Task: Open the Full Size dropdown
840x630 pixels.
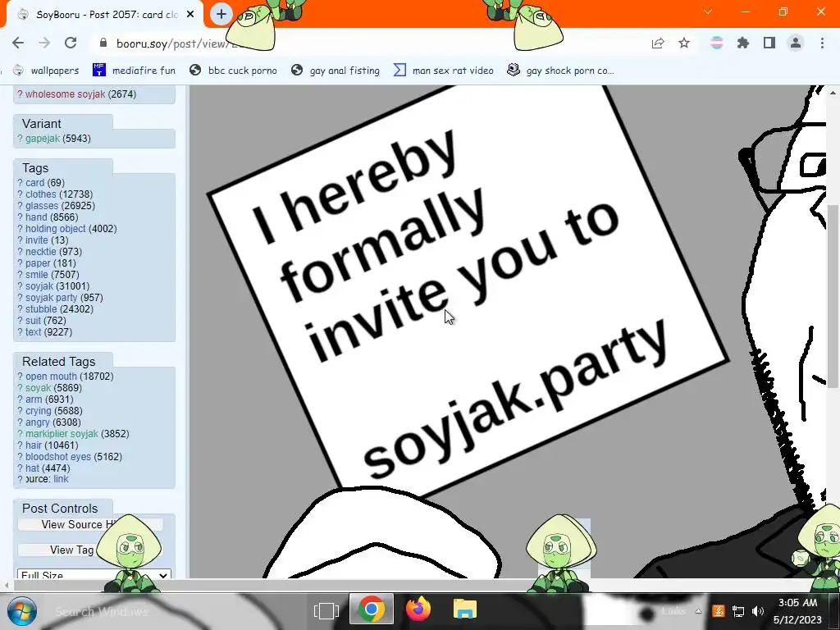Action: pos(94,573)
